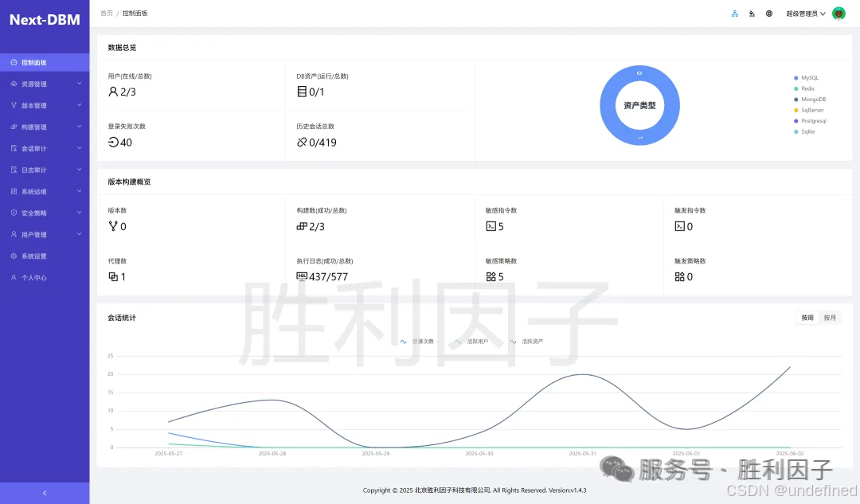Click the blue topology icon in the header
The width and height of the screenshot is (860, 504).
pyautogui.click(x=734, y=14)
